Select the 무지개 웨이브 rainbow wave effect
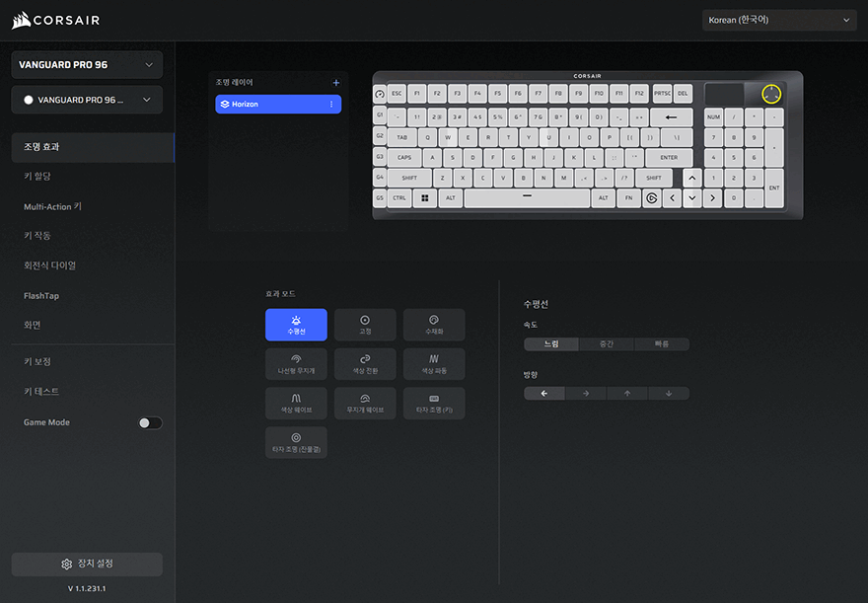This screenshot has width=868, height=603. pyautogui.click(x=365, y=403)
